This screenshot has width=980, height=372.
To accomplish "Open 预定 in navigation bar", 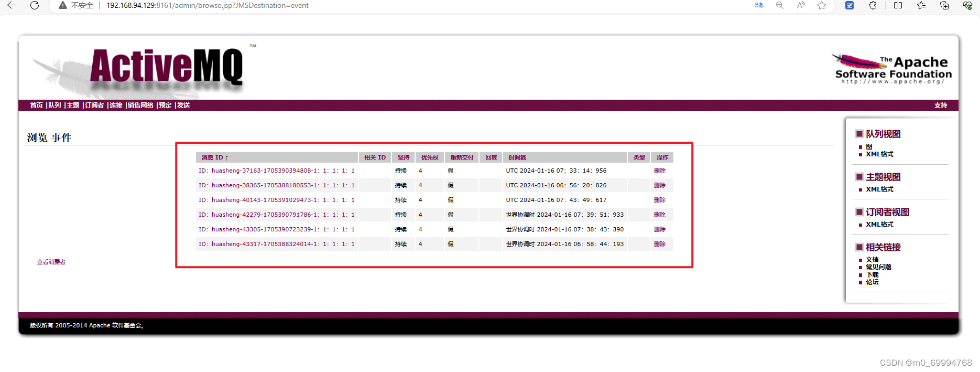I will click(x=165, y=105).
